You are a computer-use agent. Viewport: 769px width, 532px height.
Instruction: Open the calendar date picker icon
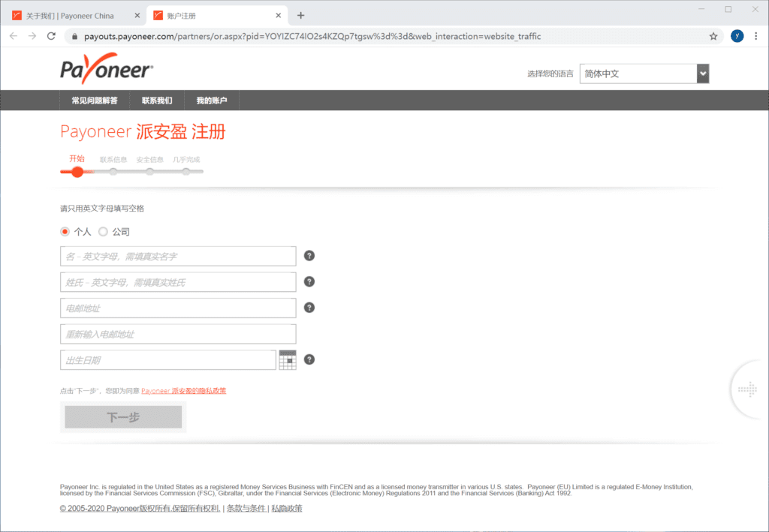tap(288, 360)
